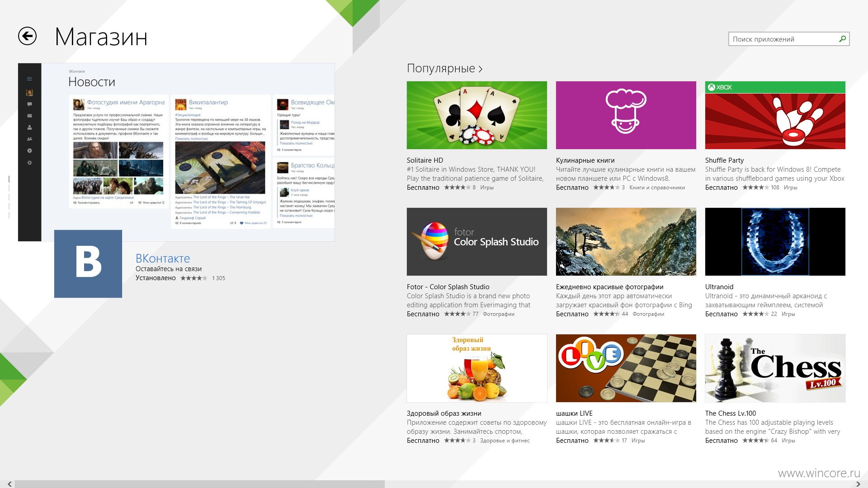The image size is (868, 488).
Task: Click the search magnifier icon
Action: (x=842, y=39)
